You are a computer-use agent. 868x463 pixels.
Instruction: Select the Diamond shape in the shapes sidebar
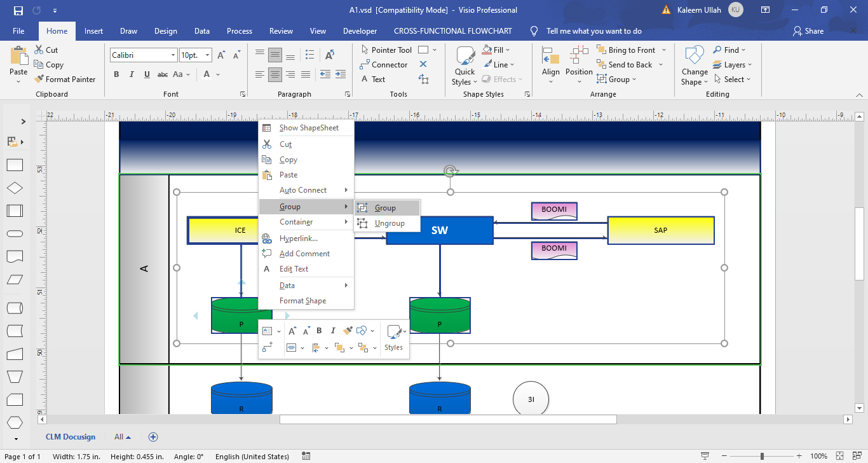15,188
